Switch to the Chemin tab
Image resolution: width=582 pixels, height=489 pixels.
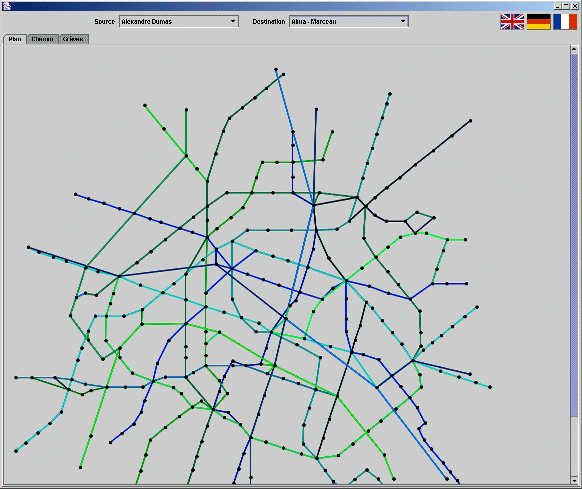tap(42, 39)
